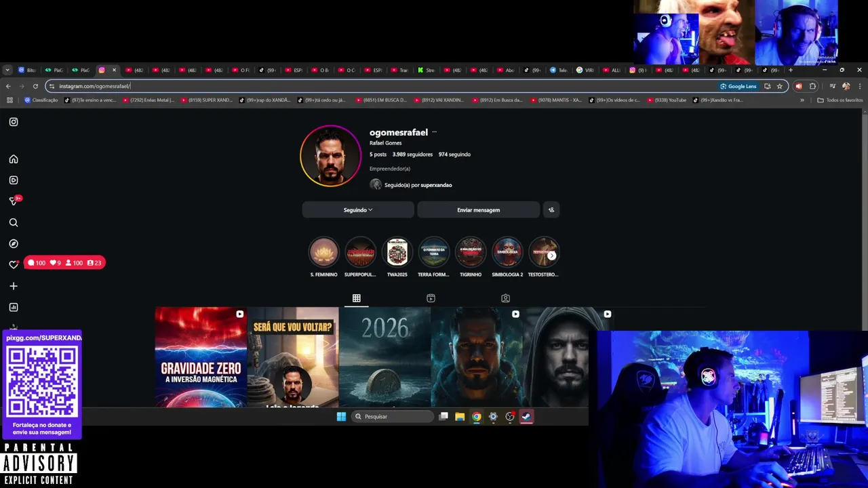The height and width of the screenshot is (488, 868).
Task: Bookmark this page with star icon
Action: click(x=780, y=86)
